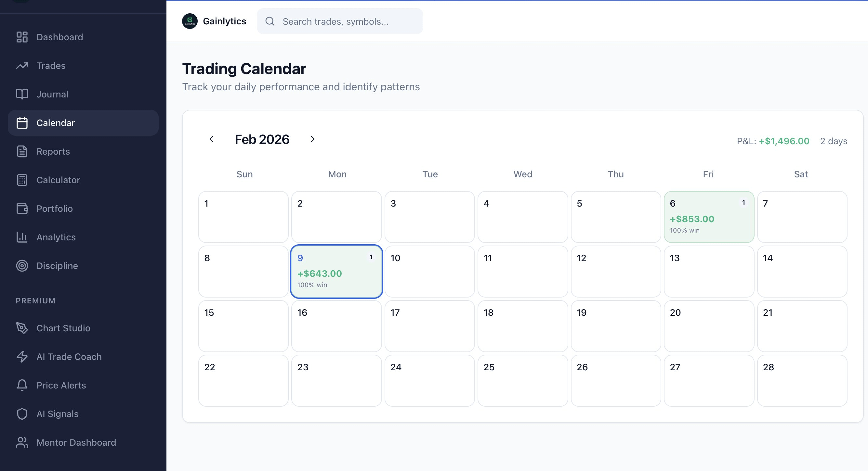Image resolution: width=868 pixels, height=471 pixels.
Task: Advance to next month with right chevron
Action: (312, 139)
